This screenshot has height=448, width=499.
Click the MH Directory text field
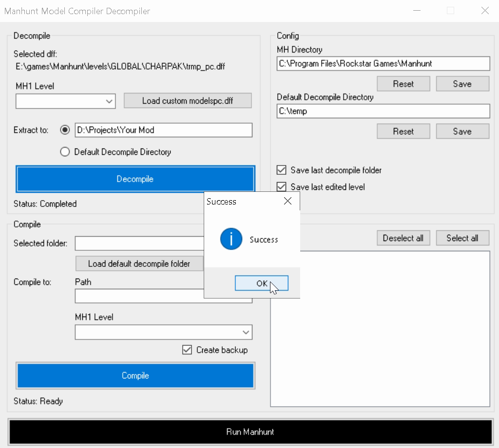click(x=383, y=63)
